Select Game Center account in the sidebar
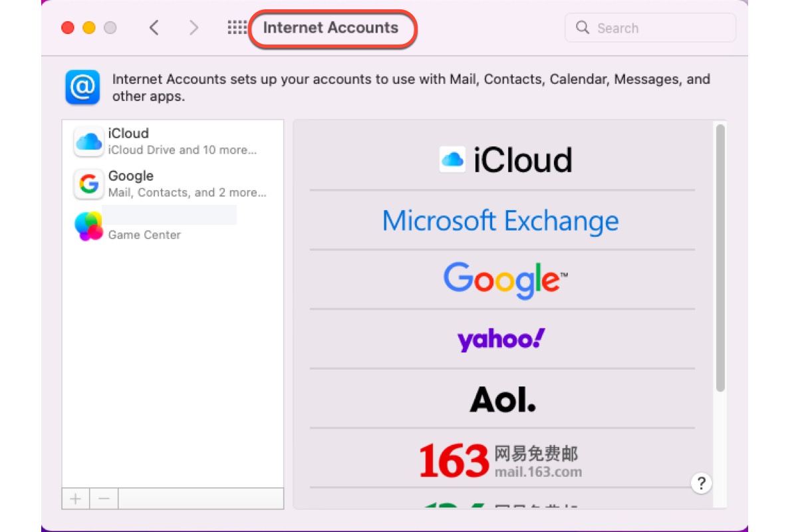Viewport: 798px width, 532px height. point(173,226)
